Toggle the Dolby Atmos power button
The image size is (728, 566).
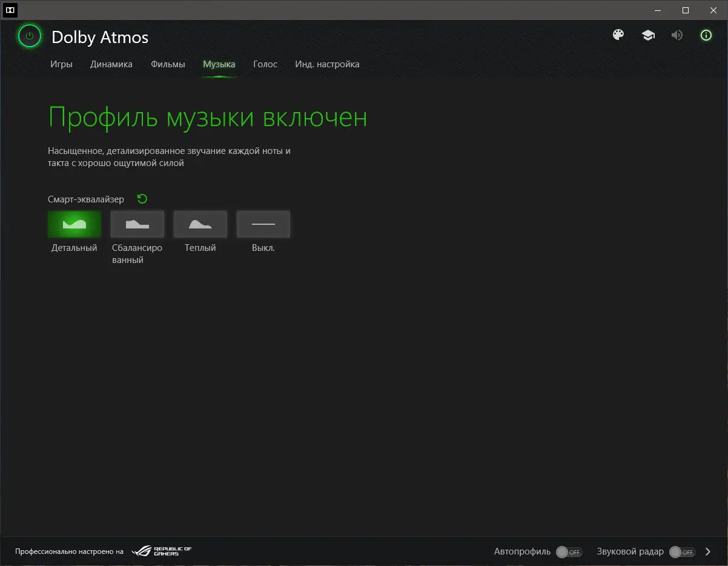tap(29, 36)
